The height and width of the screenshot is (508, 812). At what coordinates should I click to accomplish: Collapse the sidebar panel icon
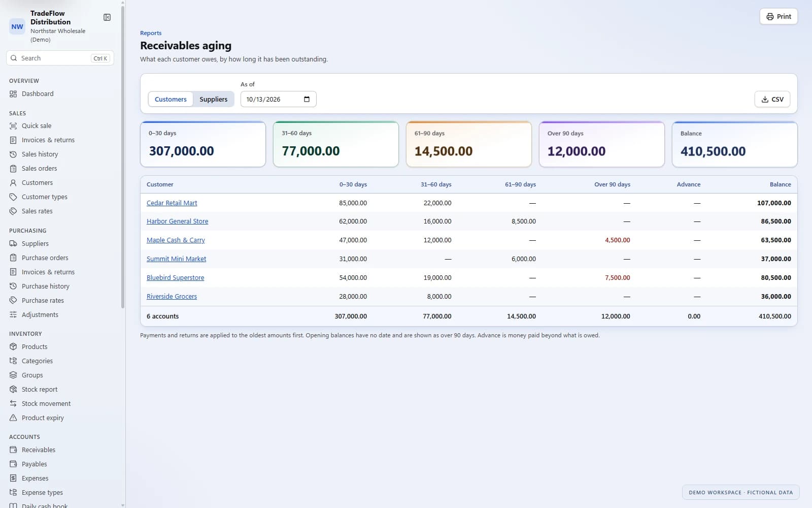(107, 17)
